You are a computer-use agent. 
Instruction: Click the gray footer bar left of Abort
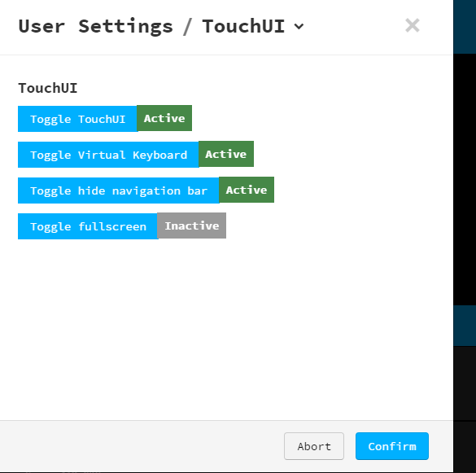click(x=140, y=446)
